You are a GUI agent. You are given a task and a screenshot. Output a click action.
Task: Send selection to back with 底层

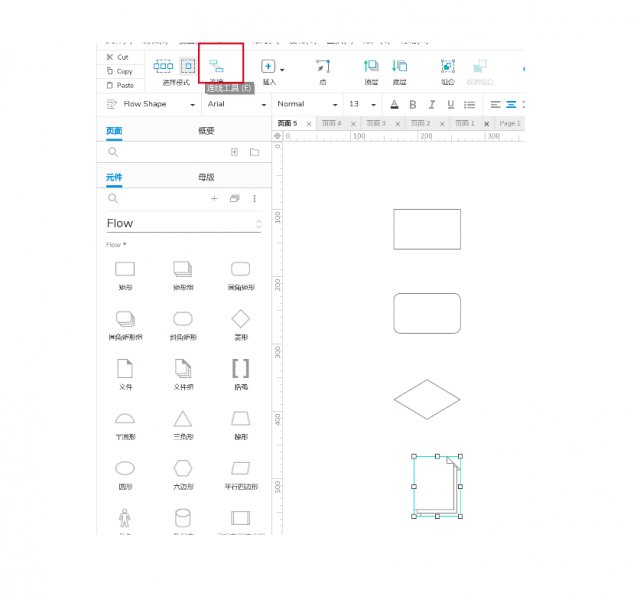(x=400, y=66)
